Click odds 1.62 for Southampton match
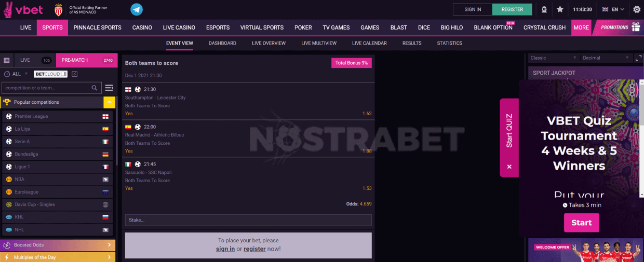The height and width of the screenshot is (262, 644). pos(367,114)
